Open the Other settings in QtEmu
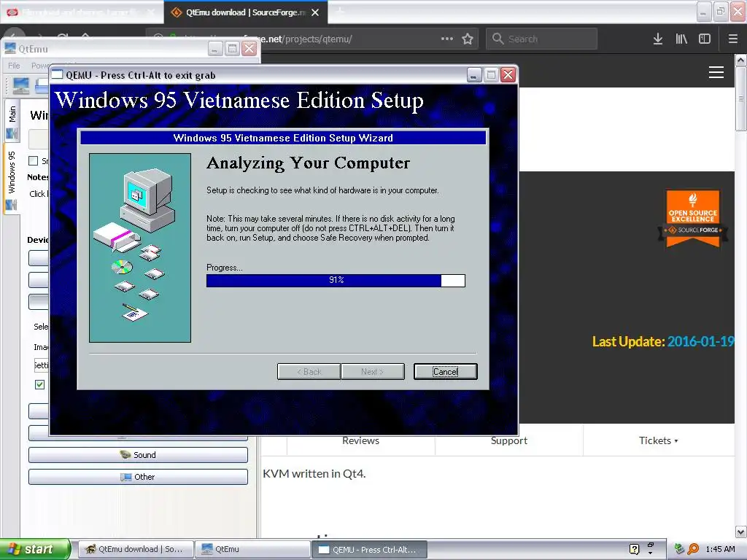Viewport: 747px width, 560px height. coord(138,477)
